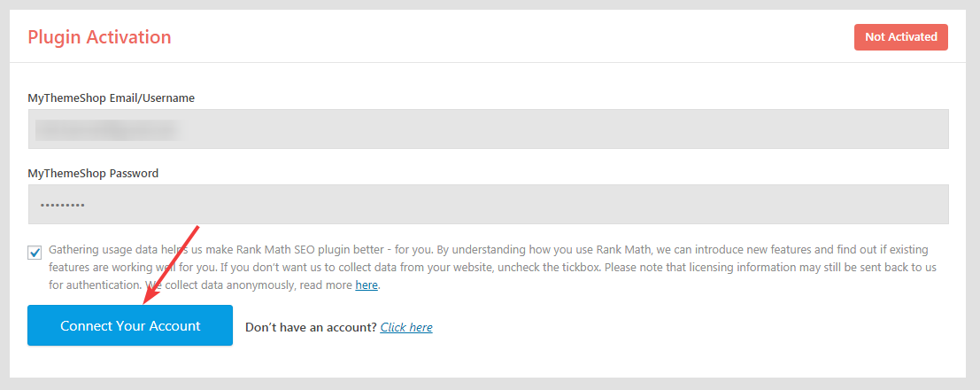This screenshot has height=390, width=980.
Task: Click the blue checkmark in the tickbox
Action: pos(35,253)
